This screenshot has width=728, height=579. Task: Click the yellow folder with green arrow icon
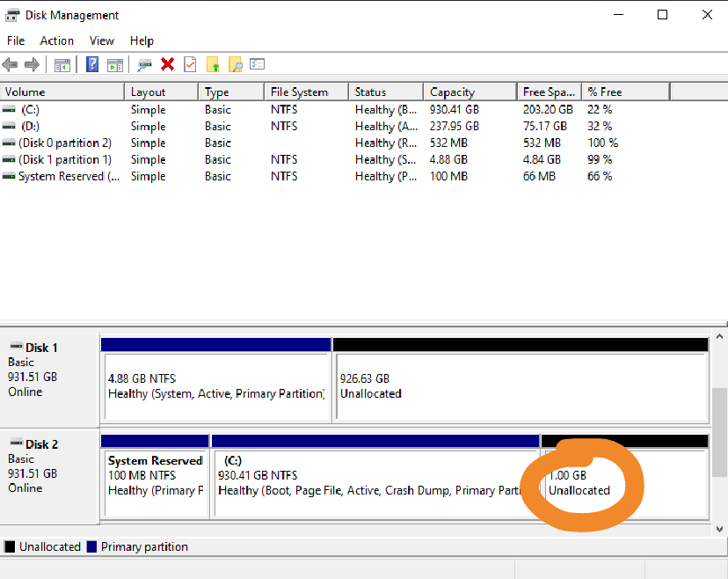point(213,64)
